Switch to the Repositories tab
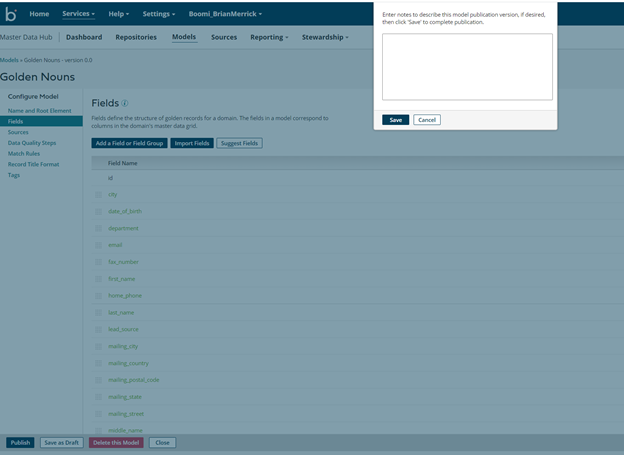This screenshot has width=624, height=455. click(136, 37)
